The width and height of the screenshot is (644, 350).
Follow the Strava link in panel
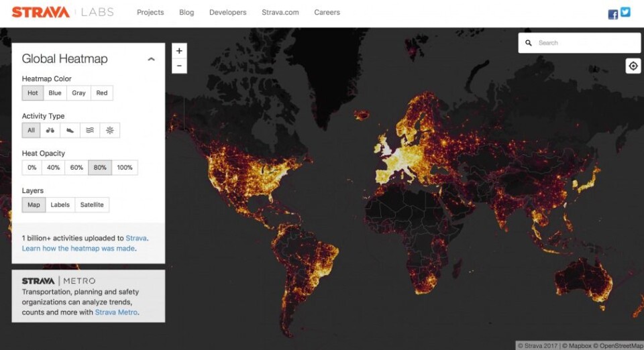coord(136,239)
